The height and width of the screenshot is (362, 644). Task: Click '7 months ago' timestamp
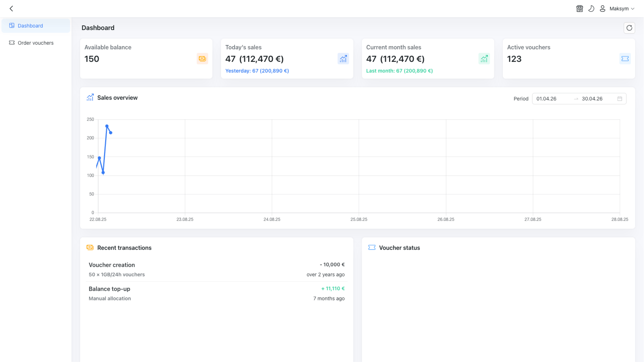point(329,299)
